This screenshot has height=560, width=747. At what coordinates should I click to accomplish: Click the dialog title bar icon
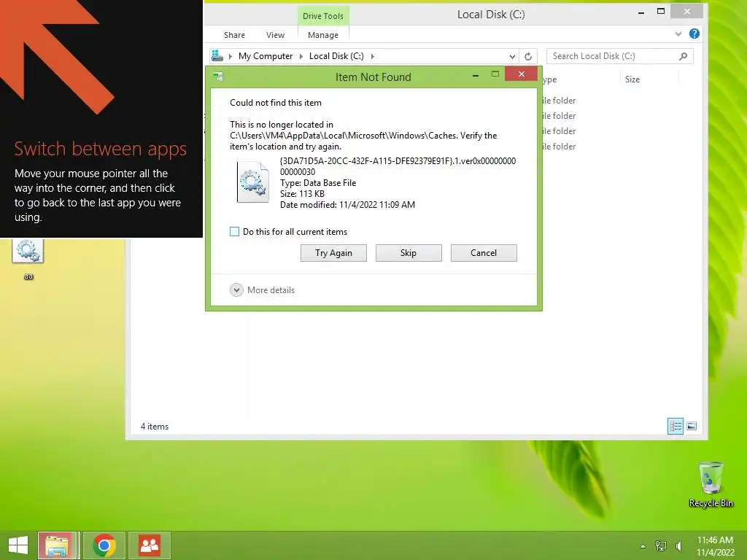tap(218, 76)
